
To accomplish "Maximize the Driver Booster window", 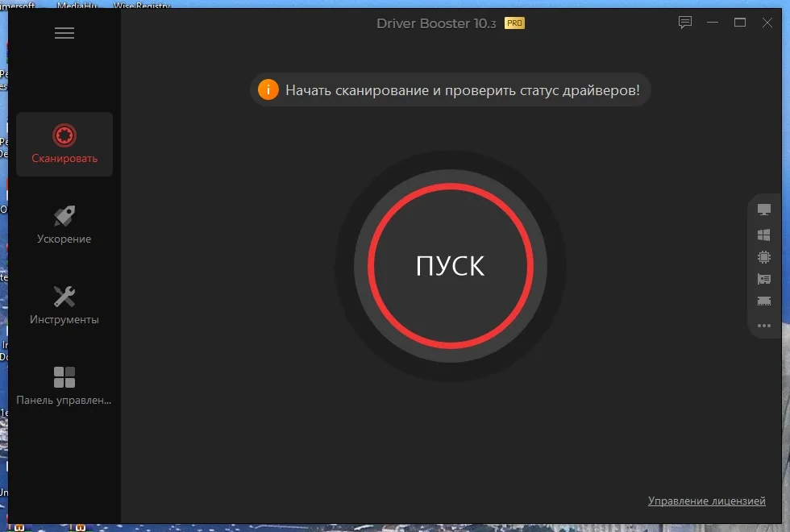I will [740, 23].
